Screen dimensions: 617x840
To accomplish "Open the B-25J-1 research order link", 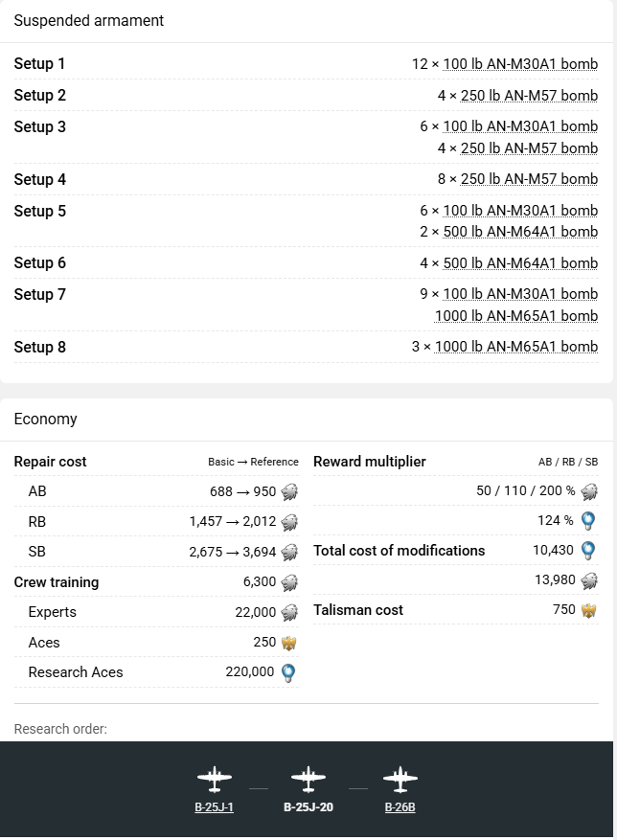I will coord(214,807).
